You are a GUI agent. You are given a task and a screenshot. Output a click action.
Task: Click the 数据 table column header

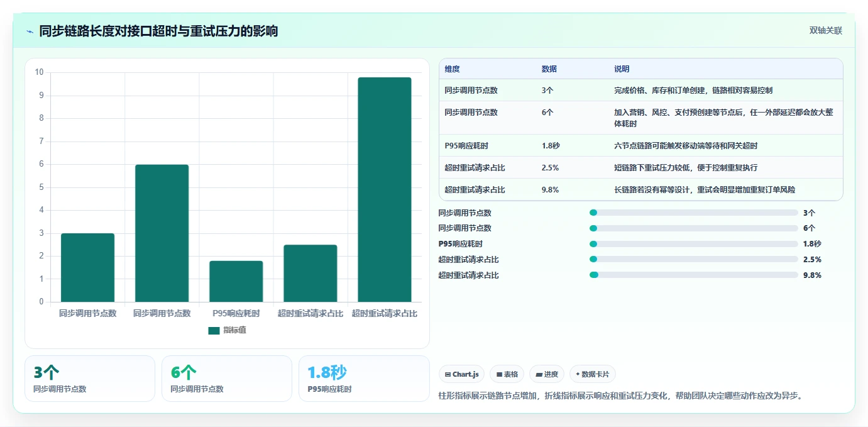pyautogui.click(x=549, y=69)
